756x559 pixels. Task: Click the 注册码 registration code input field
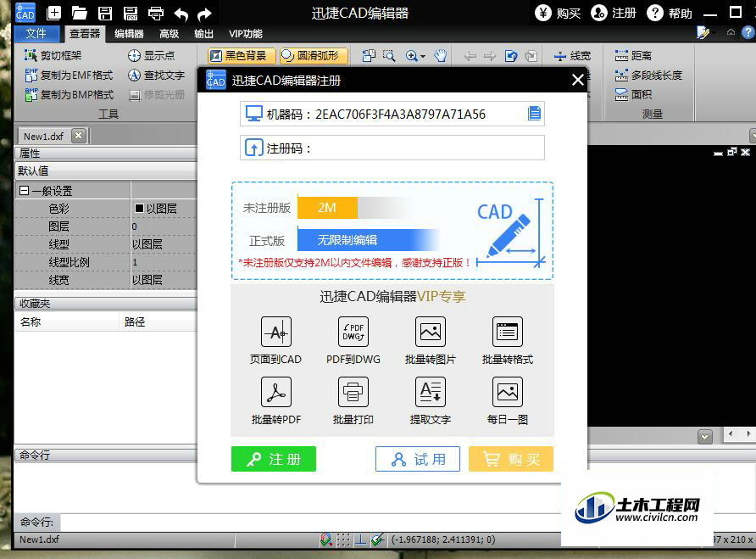(x=392, y=148)
